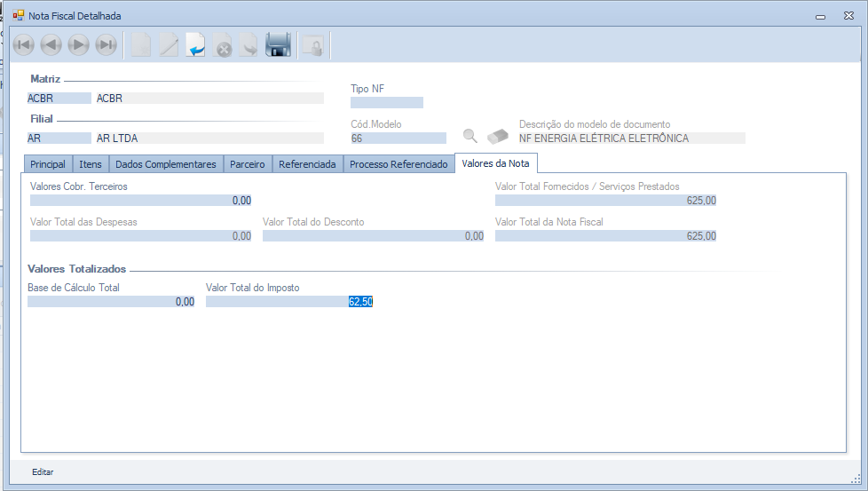Click the Filial name field AR LTDA

(x=209, y=139)
